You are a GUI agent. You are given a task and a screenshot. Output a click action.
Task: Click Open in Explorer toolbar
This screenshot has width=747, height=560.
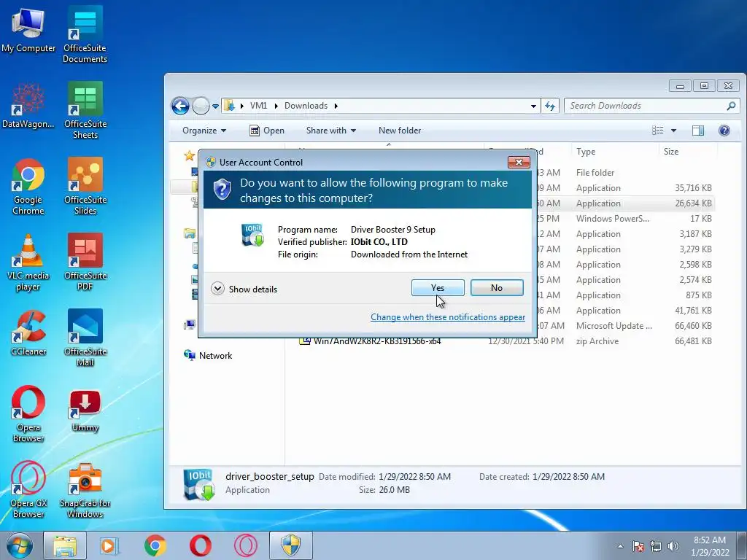pyautogui.click(x=267, y=131)
